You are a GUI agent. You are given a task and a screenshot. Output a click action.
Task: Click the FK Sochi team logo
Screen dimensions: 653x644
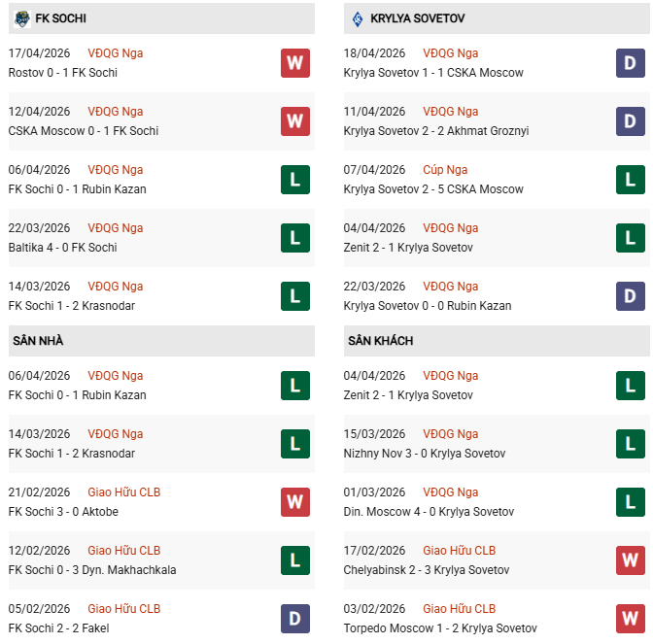click(x=21, y=17)
